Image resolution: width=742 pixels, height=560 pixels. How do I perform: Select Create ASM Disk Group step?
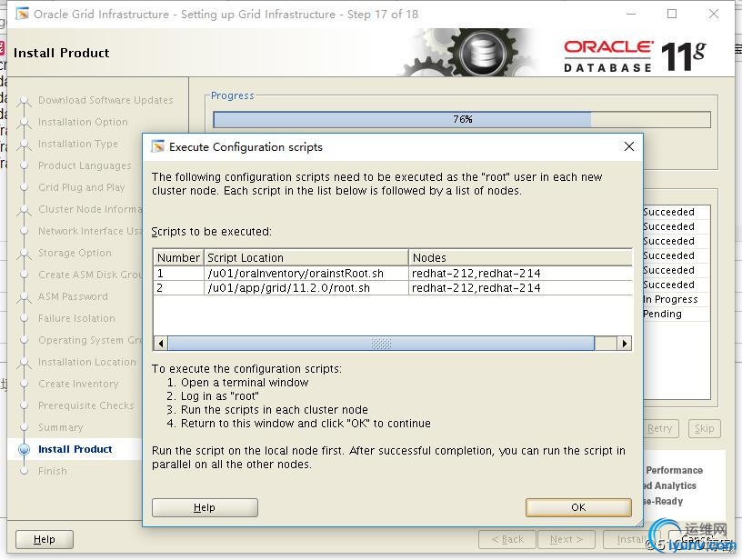[x=90, y=275]
